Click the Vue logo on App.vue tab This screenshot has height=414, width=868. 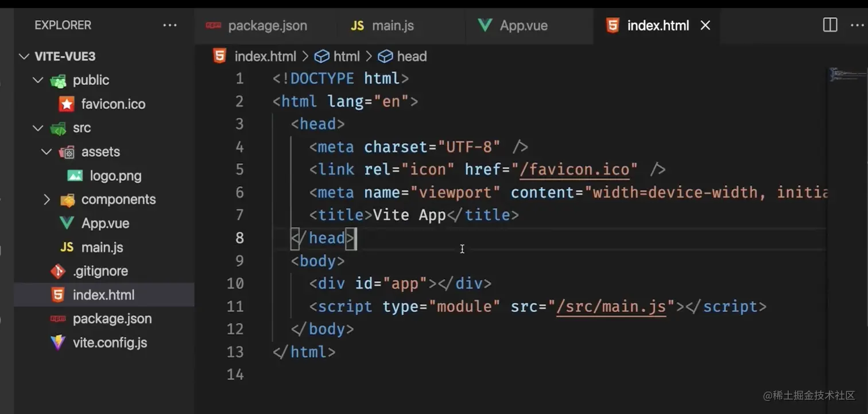pyautogui.click(x=485, y=25)
